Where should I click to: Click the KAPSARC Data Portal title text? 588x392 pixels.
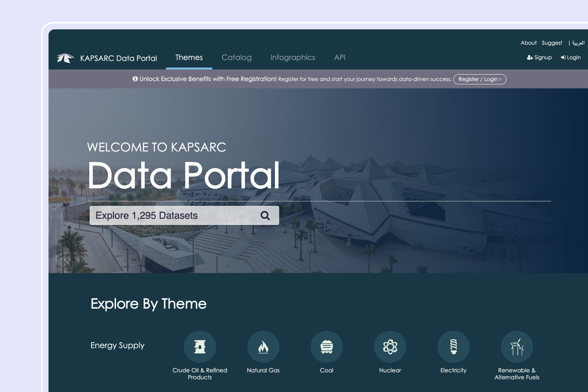[118, 58]
